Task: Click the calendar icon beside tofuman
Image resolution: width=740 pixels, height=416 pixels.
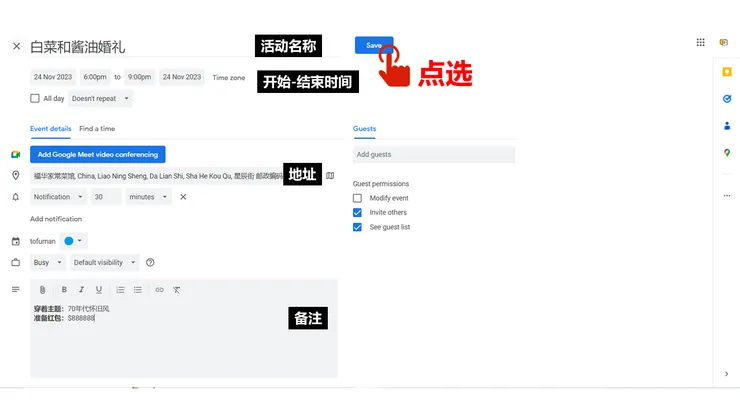Action: [16, 241]
